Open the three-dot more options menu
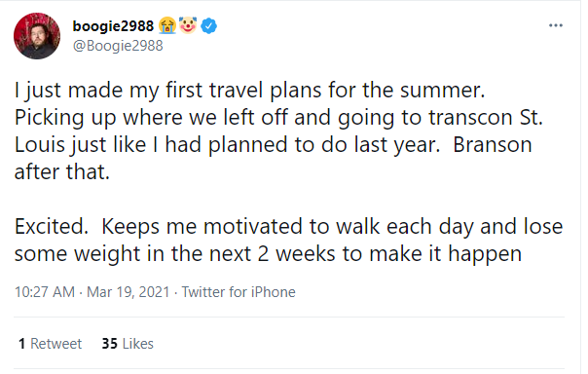Image resolution: width=588 pixels, height=374 pixels. click(555, 25)
